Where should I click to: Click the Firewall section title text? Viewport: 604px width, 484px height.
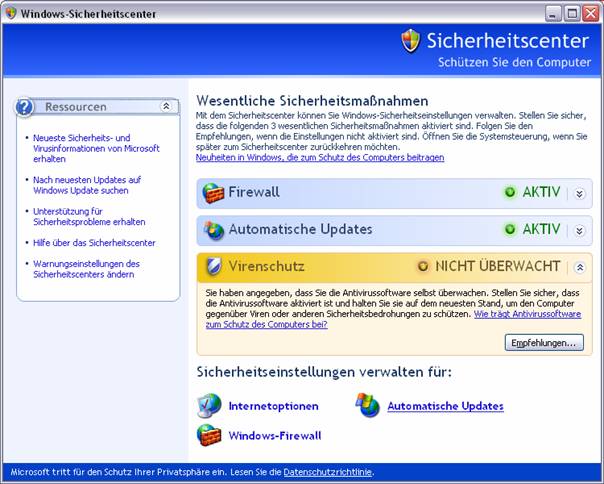coord(254,192)
